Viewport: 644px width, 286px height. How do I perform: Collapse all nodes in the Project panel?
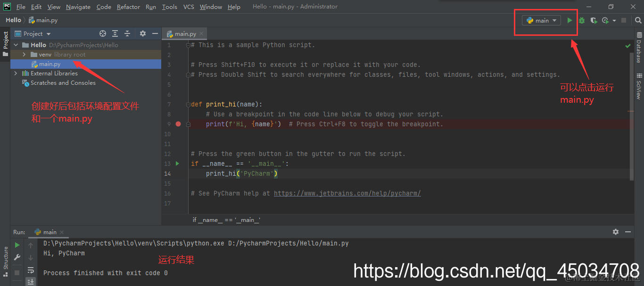pos(127,33)
